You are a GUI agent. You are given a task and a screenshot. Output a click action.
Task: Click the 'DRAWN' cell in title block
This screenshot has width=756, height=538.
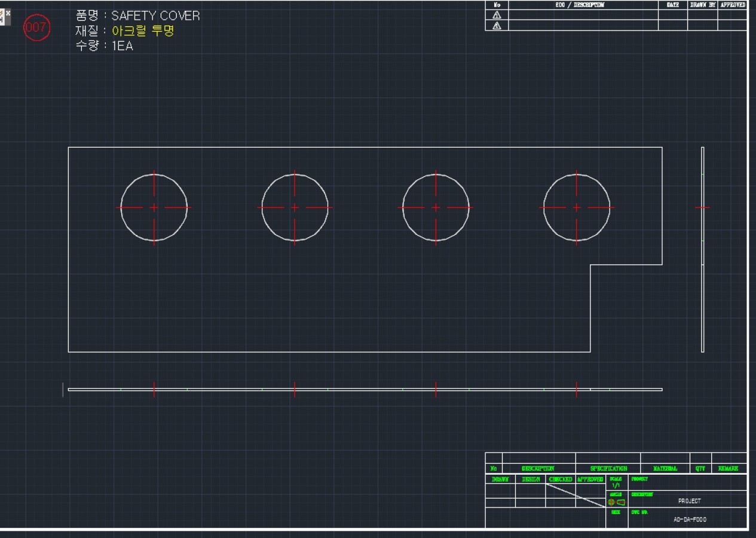pyautogui.click(x=500, y=479)
